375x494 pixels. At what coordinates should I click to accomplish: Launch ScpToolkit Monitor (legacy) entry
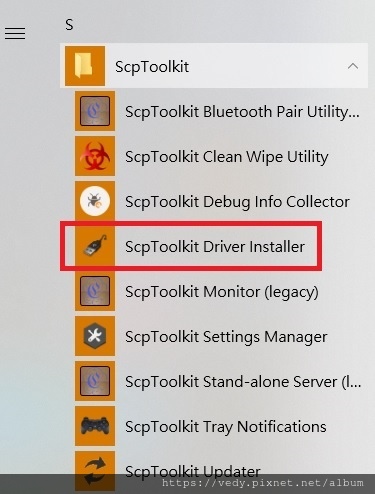tap(222, 292)
